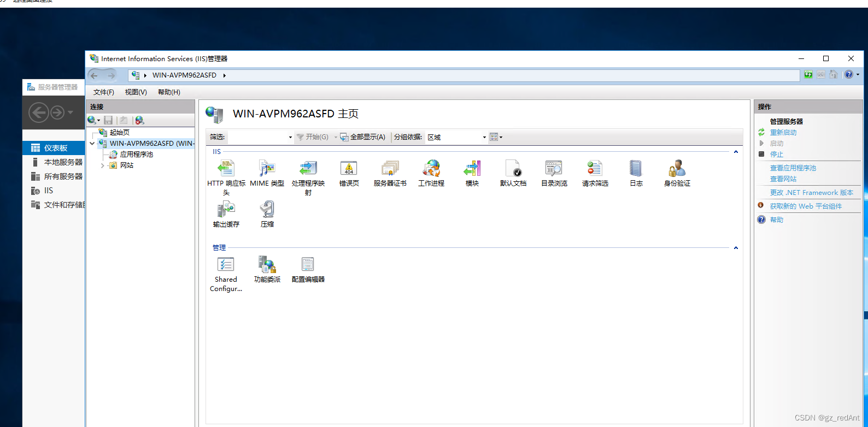Click 查看应用程序池 link
Viewport: 868px width, 427px height.
[x=793, y=168]
